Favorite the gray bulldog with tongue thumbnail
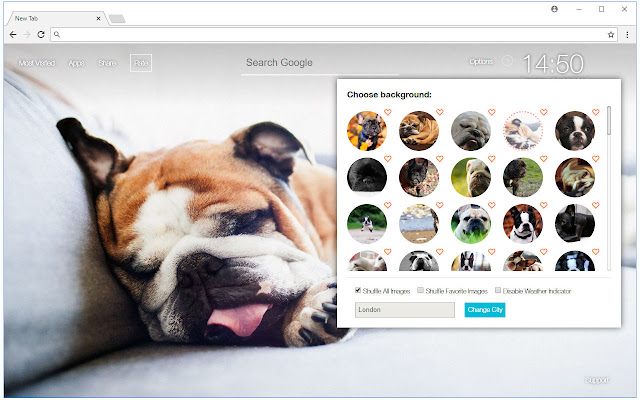Viewport: 640px width, 400px height. pyautogui.click(x=492, y=112)
